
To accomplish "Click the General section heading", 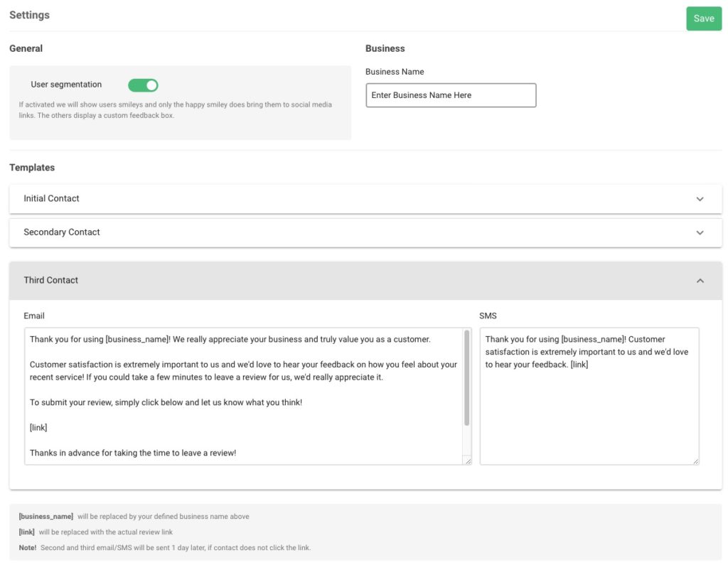I will click(26, 48).
